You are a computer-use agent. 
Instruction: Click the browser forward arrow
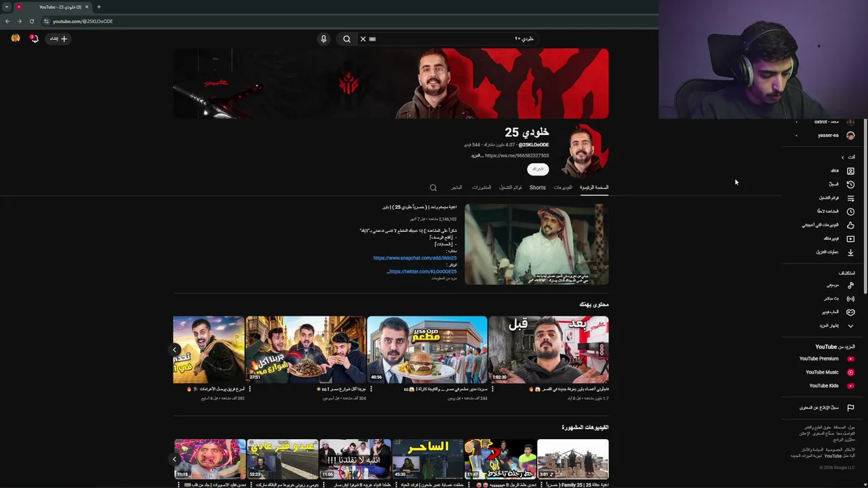[x=19, y=21]
